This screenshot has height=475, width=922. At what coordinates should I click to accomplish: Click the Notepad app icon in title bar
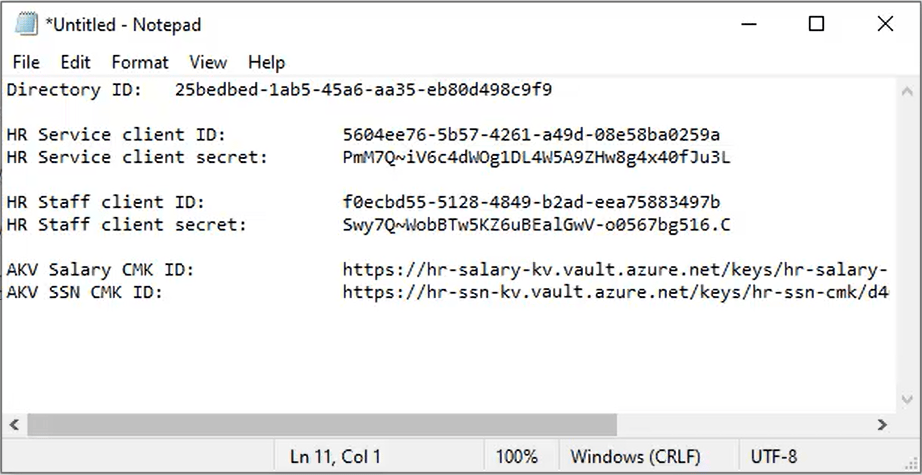coord(26,25)
